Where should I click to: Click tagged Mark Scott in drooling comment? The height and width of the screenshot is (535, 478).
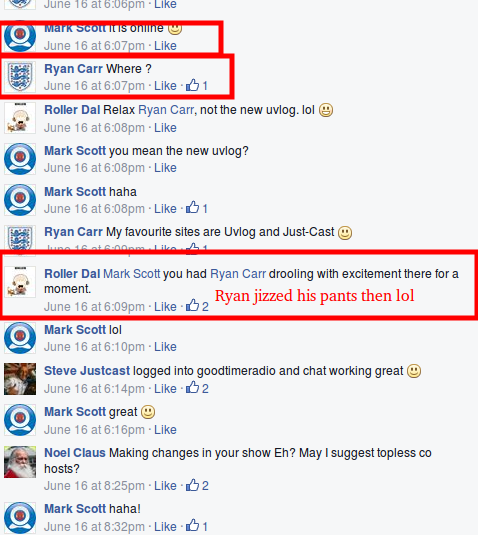(x=132, y=274)
